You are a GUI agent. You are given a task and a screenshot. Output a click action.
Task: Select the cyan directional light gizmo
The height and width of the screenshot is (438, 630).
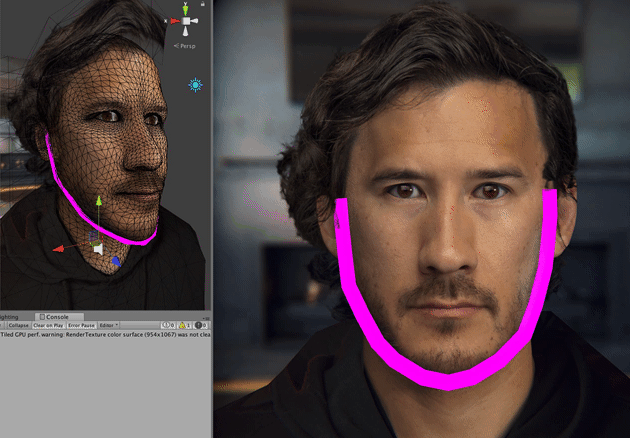[196, 85]
